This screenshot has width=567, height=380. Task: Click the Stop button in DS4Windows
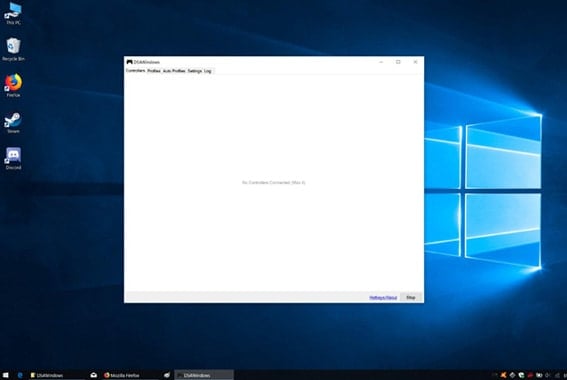[x=411, y=298]
